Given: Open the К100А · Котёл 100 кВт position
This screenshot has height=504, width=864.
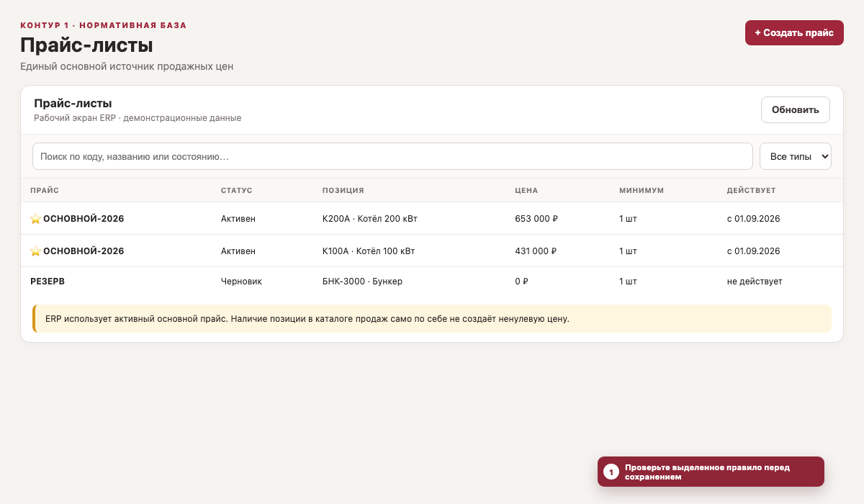Looking at the screenshot, I should (x=369, y=251).
